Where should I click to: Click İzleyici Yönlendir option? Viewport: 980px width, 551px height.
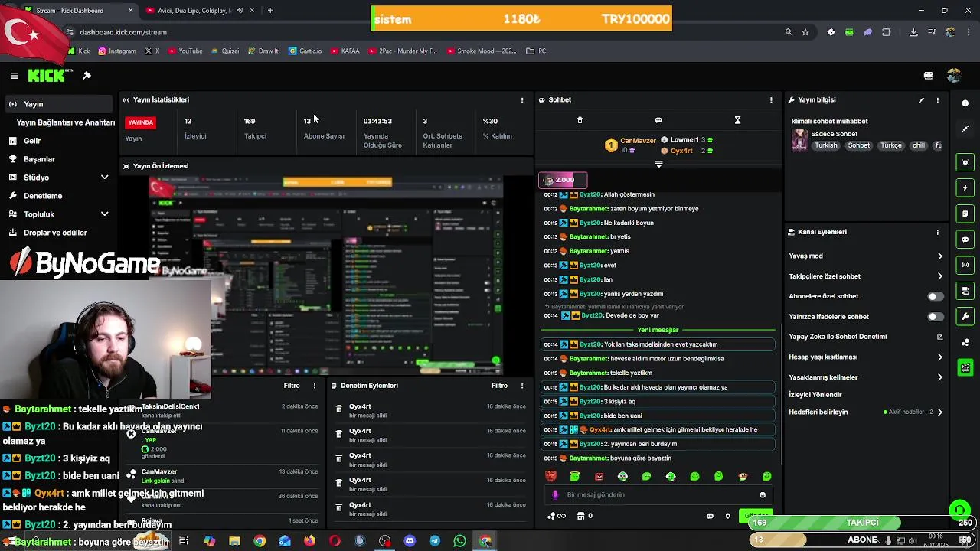tap(815, 395)
